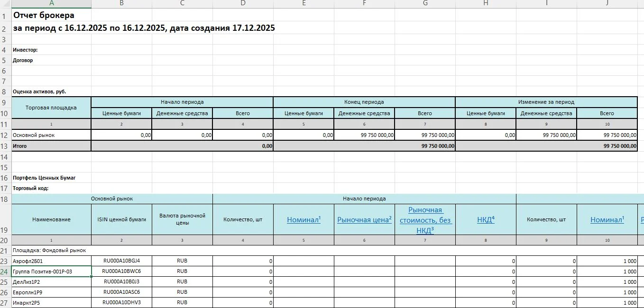Select column A header
This screenshot has height=308, width=644.
51,4
